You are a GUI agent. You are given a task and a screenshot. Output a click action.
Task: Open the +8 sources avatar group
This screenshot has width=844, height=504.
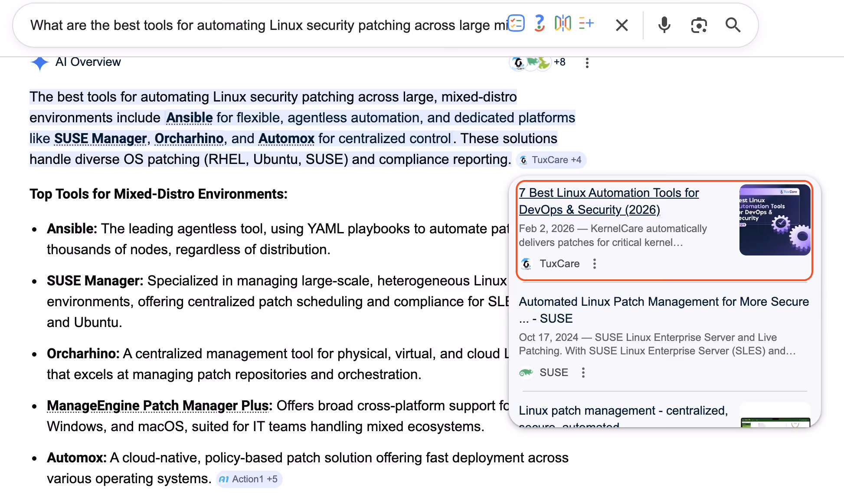(x=538, y=63)
